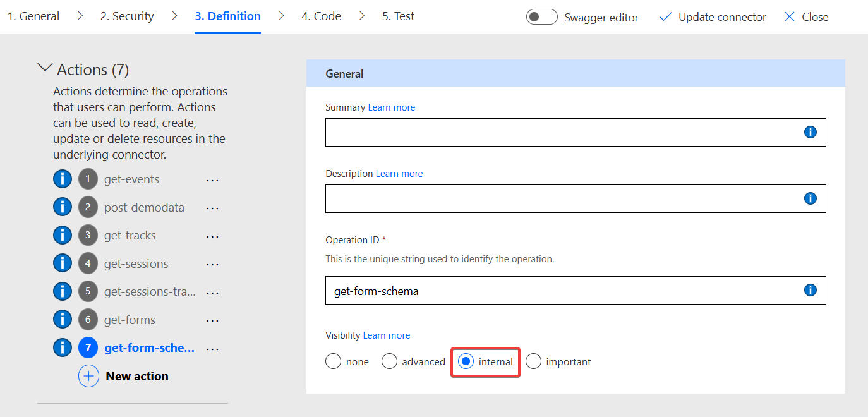Image resolution: width=868 pixels, height=417 pixels.
Task: Click the info icon next to post-demodata
Action: pyautogui.click(x=63, y=207)
